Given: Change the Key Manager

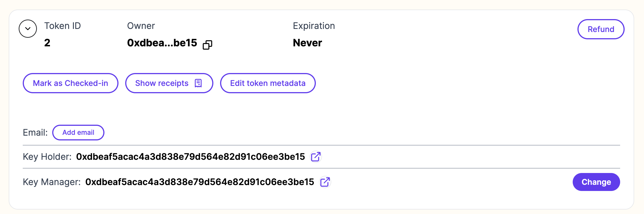Looking at the screenshot, I should (x=596, y=182).
